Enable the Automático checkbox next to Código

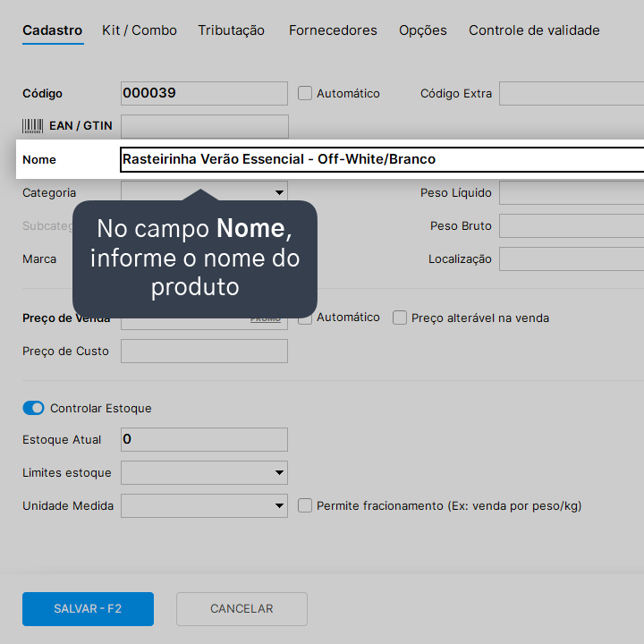305,93
